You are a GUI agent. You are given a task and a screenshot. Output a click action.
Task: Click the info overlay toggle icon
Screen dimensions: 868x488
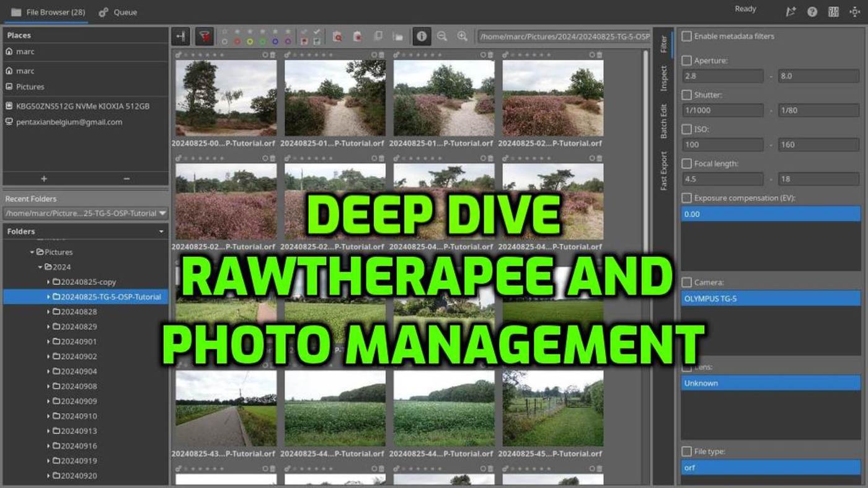point(422,37)
